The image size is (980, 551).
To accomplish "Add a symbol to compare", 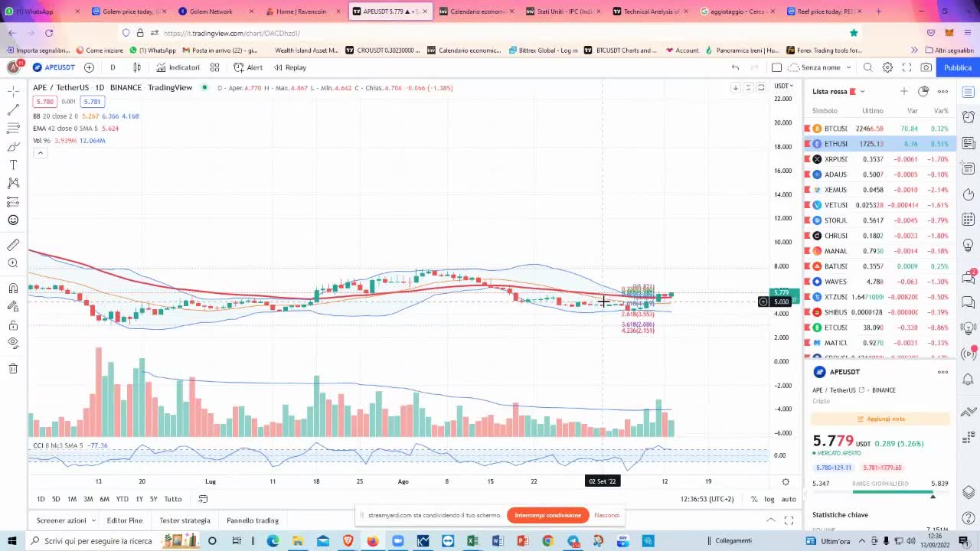I will point(89,67).
